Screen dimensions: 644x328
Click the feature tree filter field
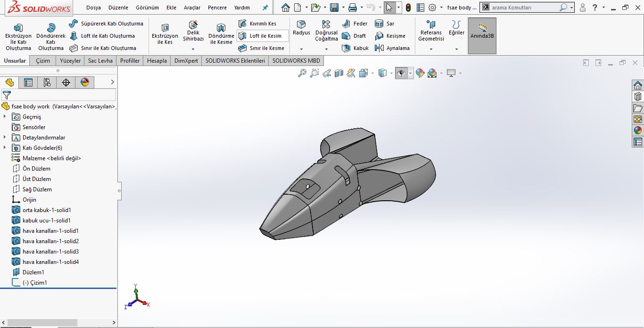tap(58, 95)
